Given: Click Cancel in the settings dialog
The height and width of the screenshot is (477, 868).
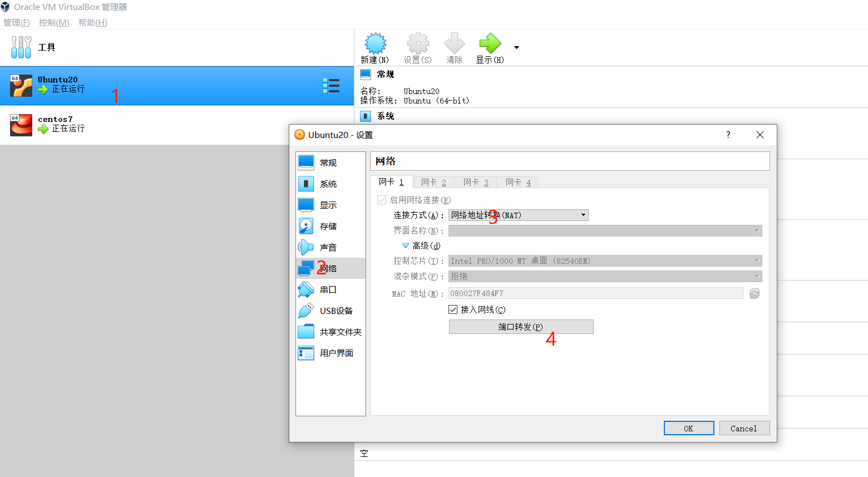Looking at the screenshot, I should point(744,428).
